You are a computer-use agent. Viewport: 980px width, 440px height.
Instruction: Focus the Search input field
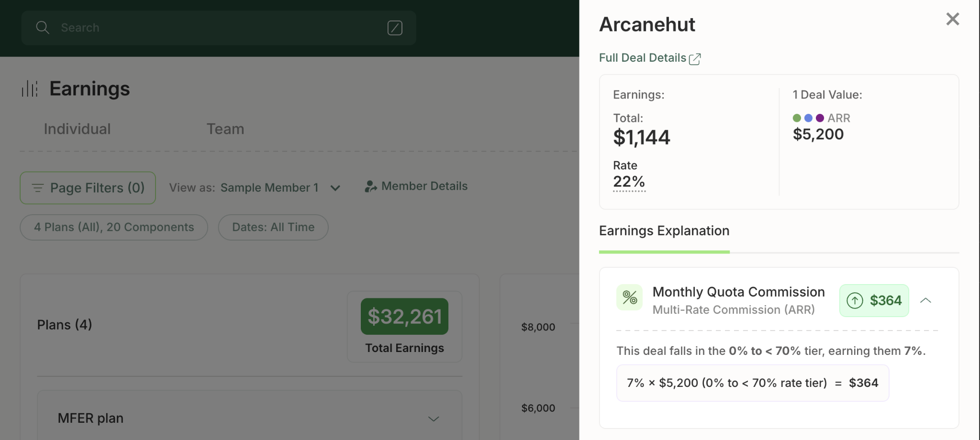click(219, 28)
